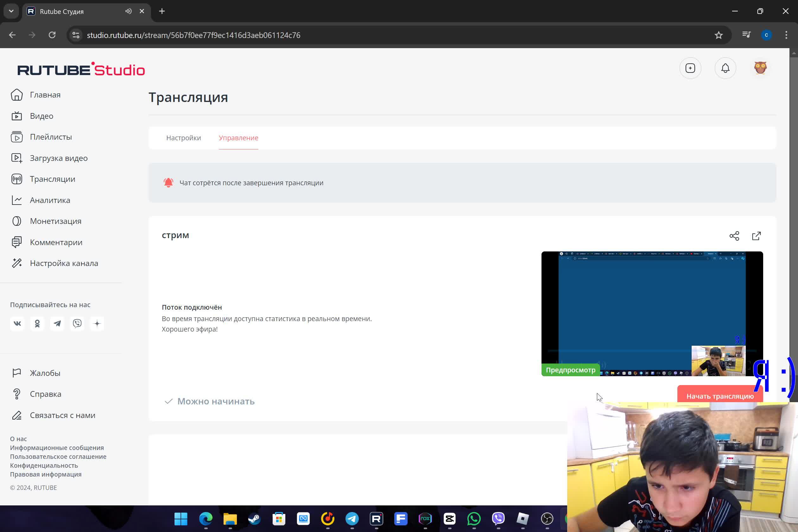Screen dimensions: 798x532
Task: Click the VK social icon
Action: (x=17, y=324)
